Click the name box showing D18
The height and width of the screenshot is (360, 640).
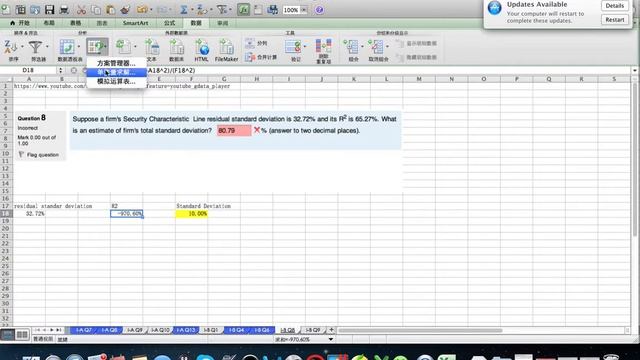tap(28, 71)
